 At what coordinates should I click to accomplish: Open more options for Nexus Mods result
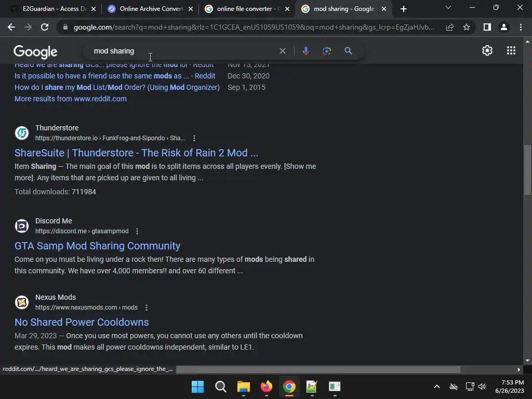(146, 308)
